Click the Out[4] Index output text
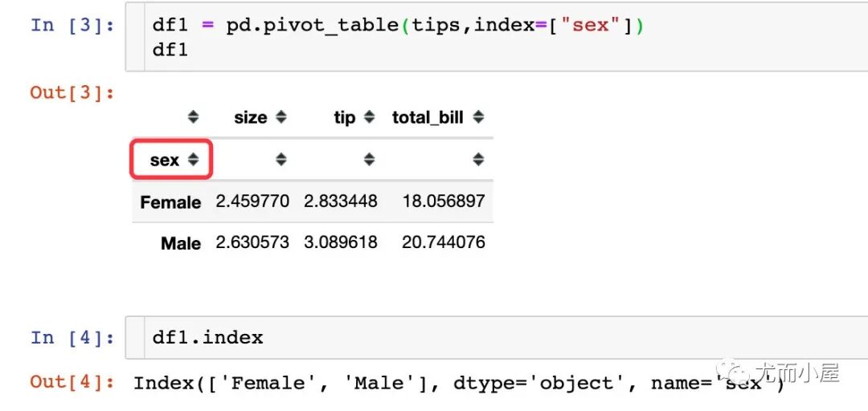This screenshot has width=868, height=411. [459, 384]
